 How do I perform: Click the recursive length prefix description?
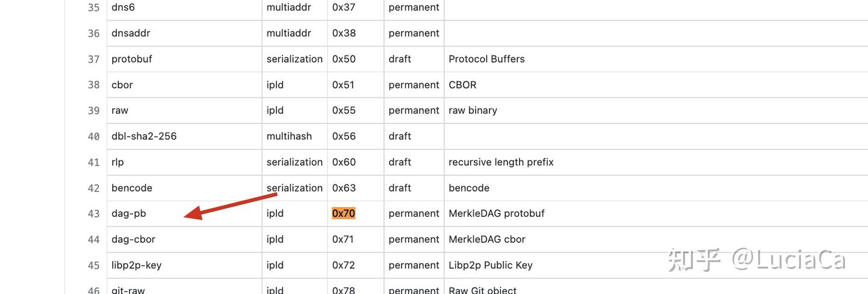(501, 162)
